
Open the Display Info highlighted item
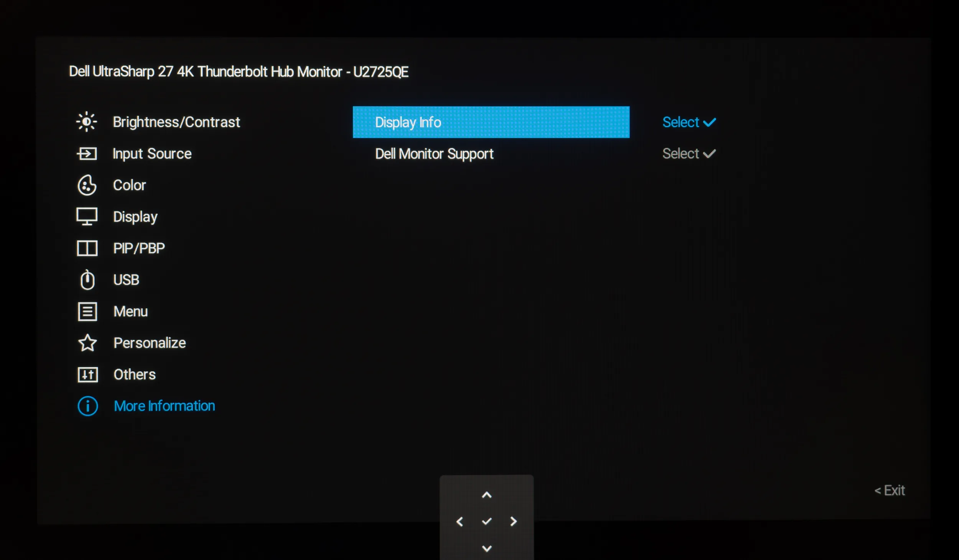pos(491,122)
